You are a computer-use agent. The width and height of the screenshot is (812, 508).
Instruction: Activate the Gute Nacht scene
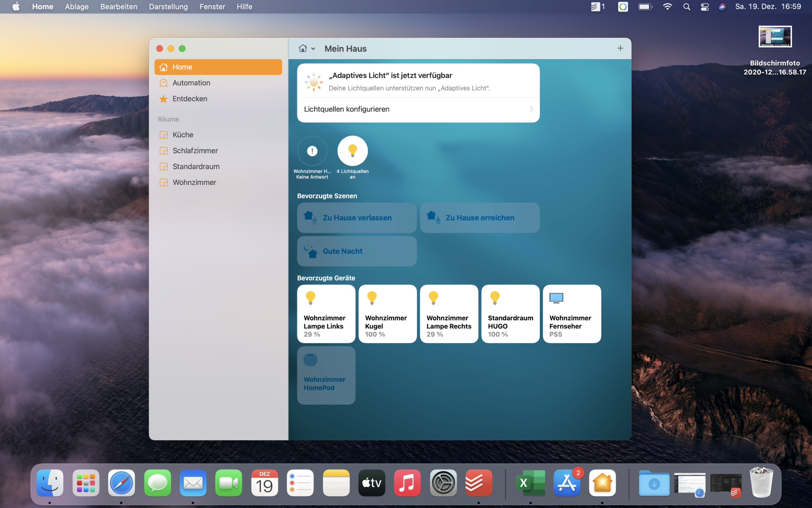[357, 251]
